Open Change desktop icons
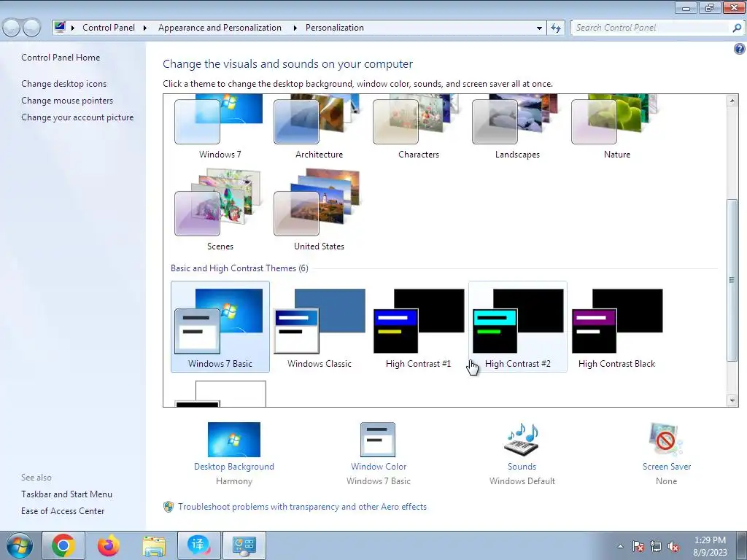Image resolution: width=747 pixels, height=560 pixels. point(64,84)
